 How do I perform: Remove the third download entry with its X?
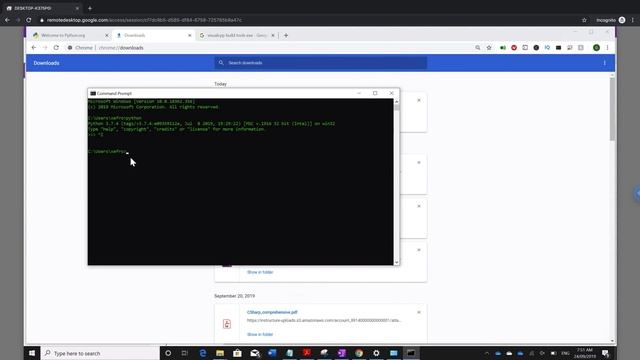[x=419, y=207]
